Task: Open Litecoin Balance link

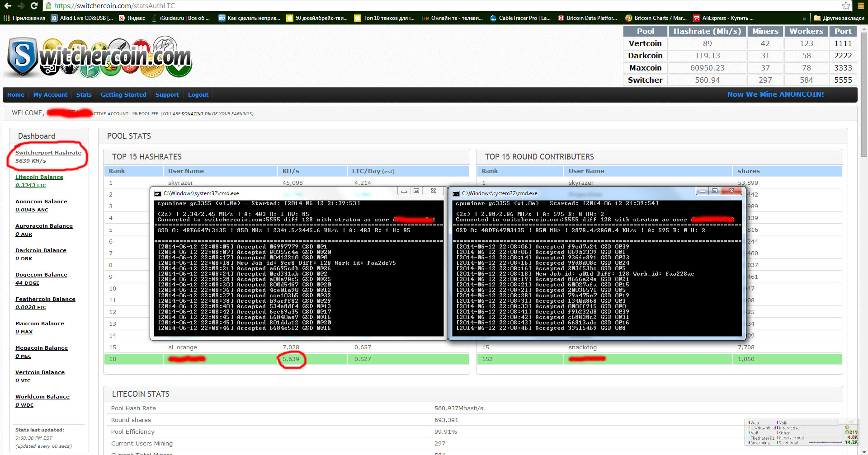Action: (x=39, y=177)
